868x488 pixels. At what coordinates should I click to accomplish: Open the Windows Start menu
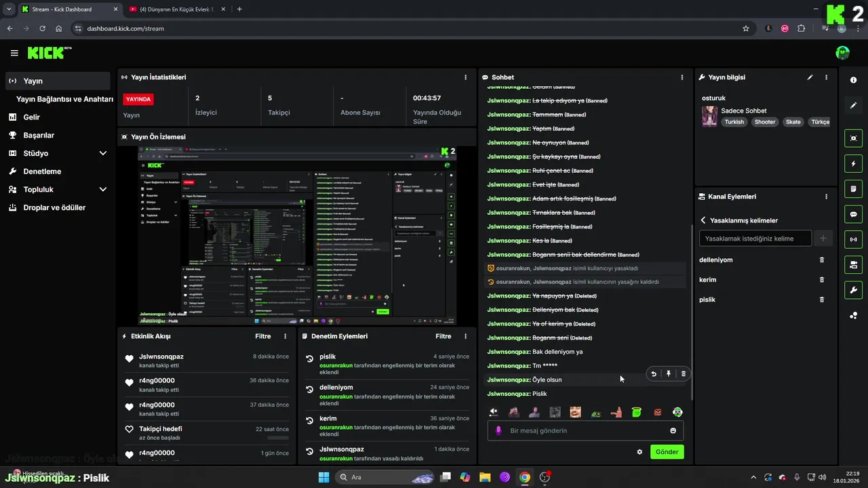(x=323, y=477)
